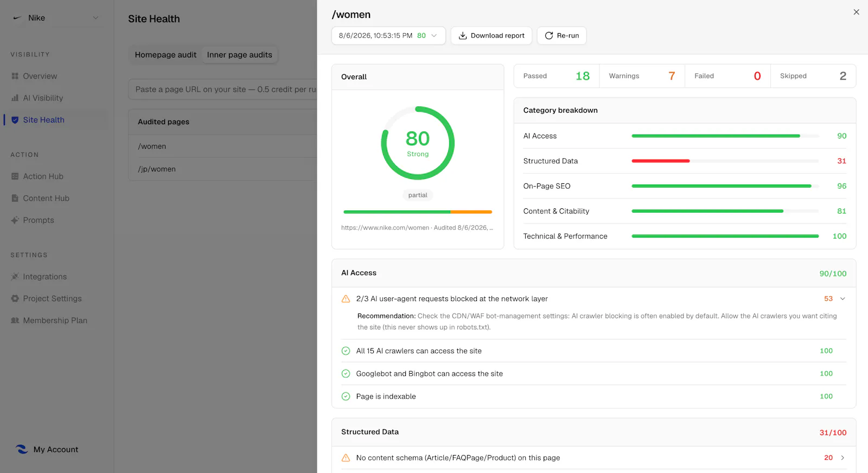Image resolution: width=868 pixels, height=473 pixels.
Task: Click the On-Page SEO score bar
Action: coord(725,186)
